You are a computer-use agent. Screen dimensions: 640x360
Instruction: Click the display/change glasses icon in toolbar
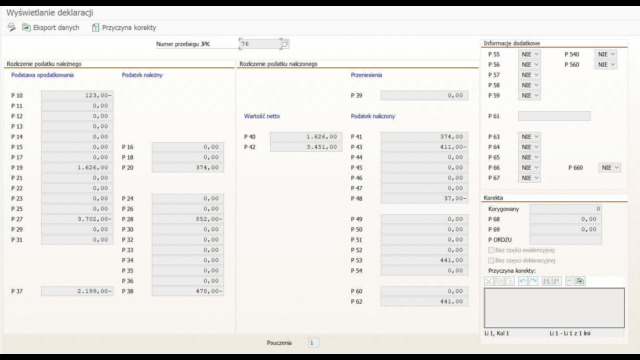11,27
